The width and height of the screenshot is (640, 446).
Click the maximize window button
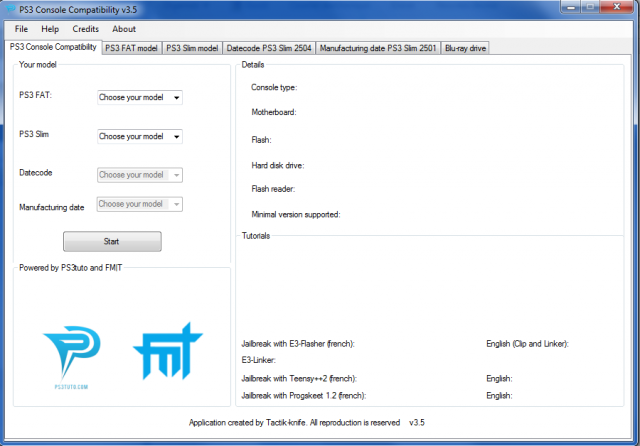pyautogui.click(x=590, y=7)
